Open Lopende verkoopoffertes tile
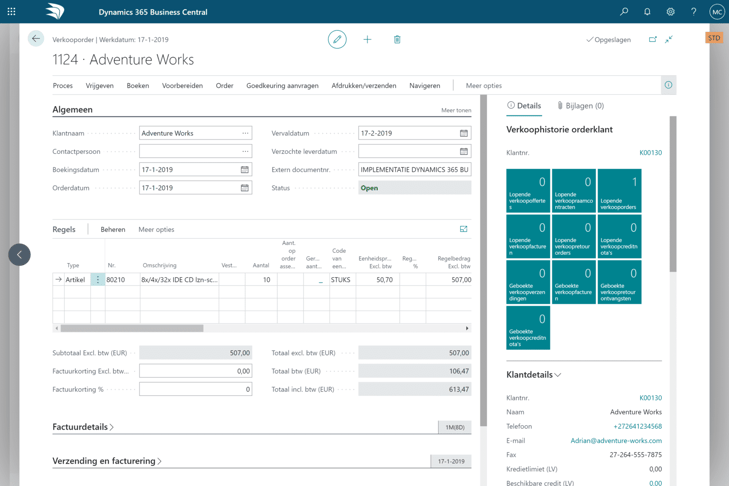729x486 pixels. pos(528,191)
